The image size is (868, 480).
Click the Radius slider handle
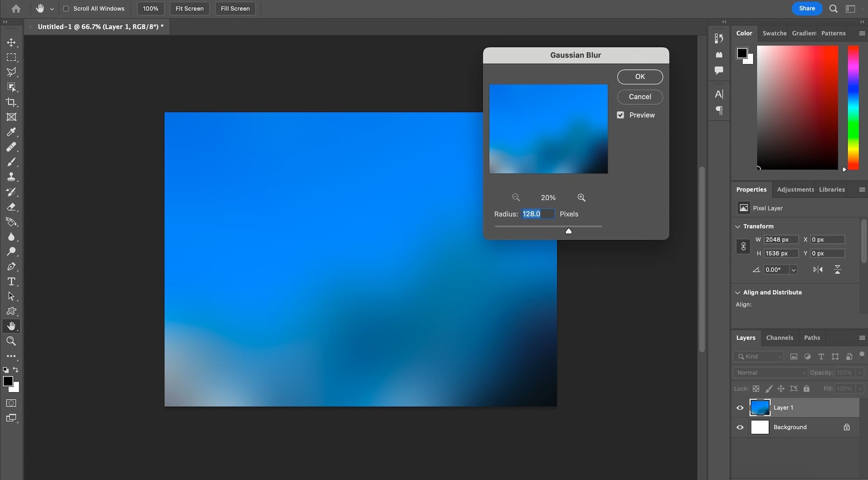pos(569,231)
